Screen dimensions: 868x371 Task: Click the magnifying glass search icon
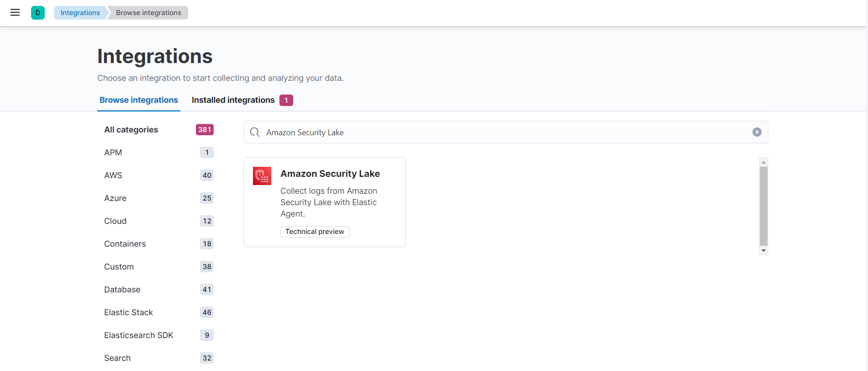(x=255, y=132)
